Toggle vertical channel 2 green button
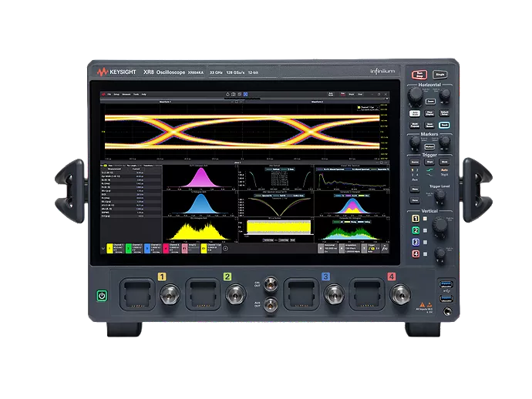The image size is (532, 399). (416, 230)
